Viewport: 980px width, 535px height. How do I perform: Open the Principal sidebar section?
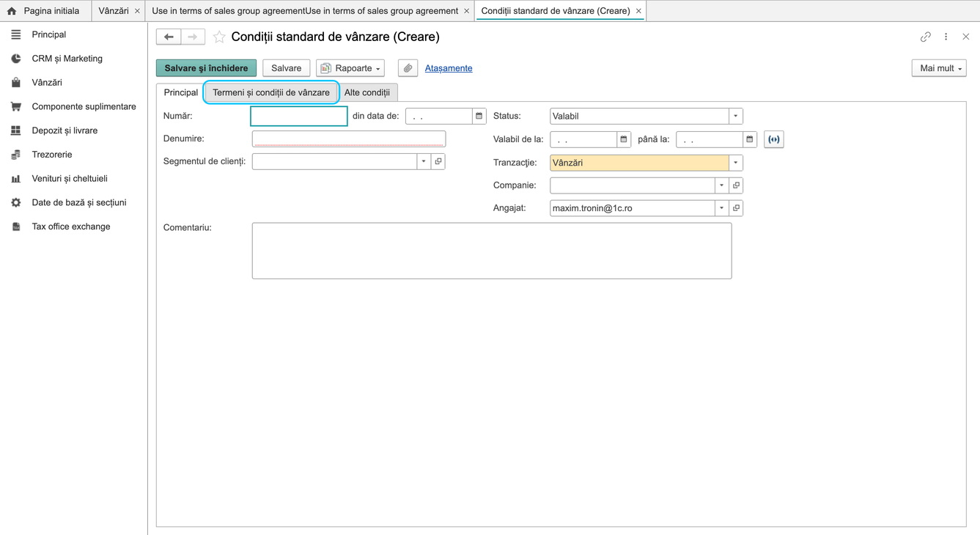73,34
